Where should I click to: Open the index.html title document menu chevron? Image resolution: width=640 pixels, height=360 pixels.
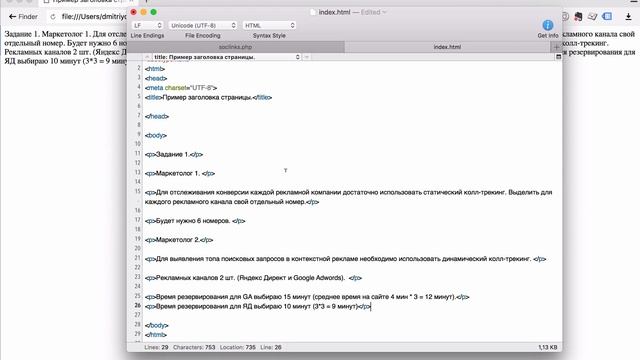tap(384, 12)
